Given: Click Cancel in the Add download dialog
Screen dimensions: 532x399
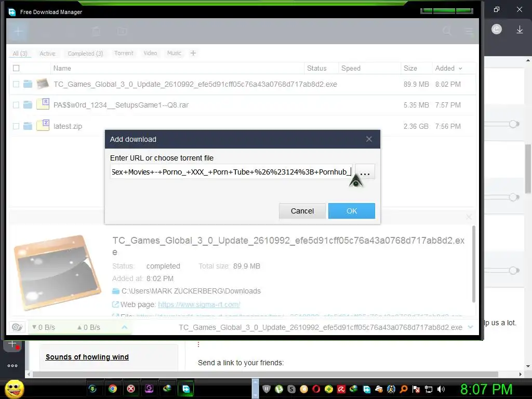Looking at the screenshot, I should click(x=302, y=211).
